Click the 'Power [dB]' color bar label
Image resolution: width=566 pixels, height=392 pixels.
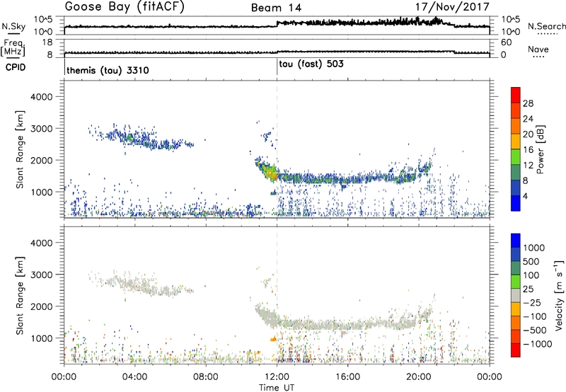[541, 149]
